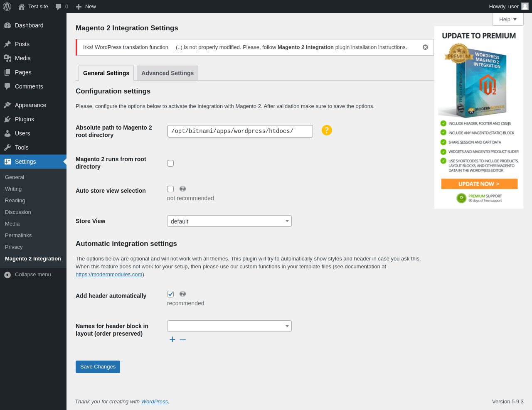Toggle Magento 2 runs from root directory
Screen dimensions: 532x410
coord(170,163)
